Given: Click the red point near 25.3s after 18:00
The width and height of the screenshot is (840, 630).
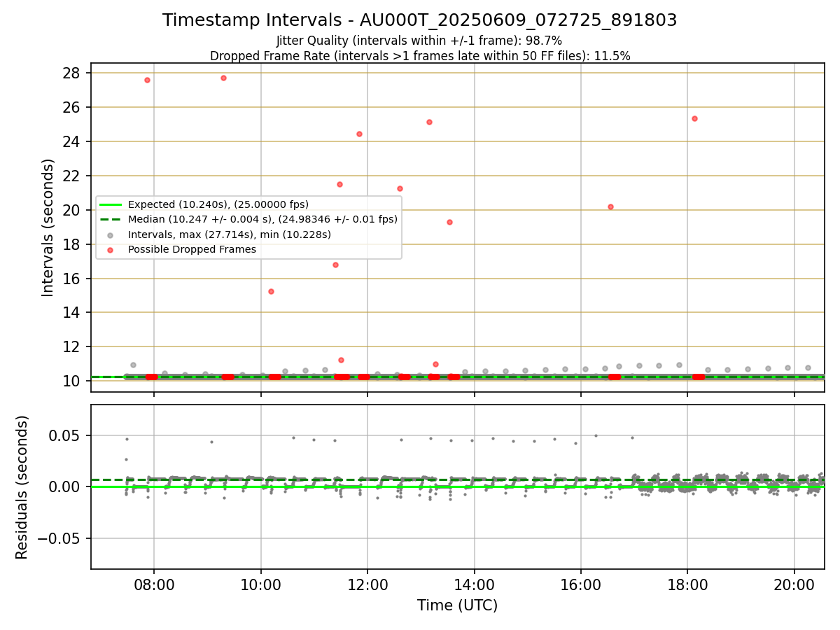Looking at the screenshot, I should 694,118.
